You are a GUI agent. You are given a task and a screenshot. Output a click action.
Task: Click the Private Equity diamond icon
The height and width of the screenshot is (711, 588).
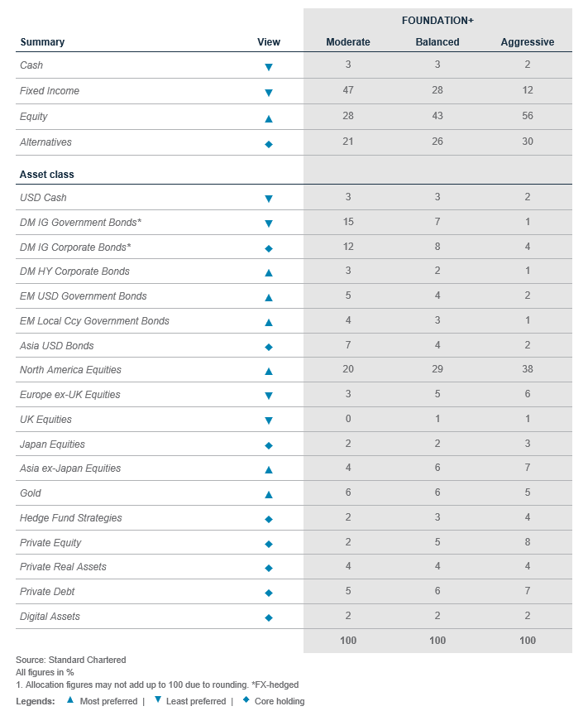pos(269,544)
